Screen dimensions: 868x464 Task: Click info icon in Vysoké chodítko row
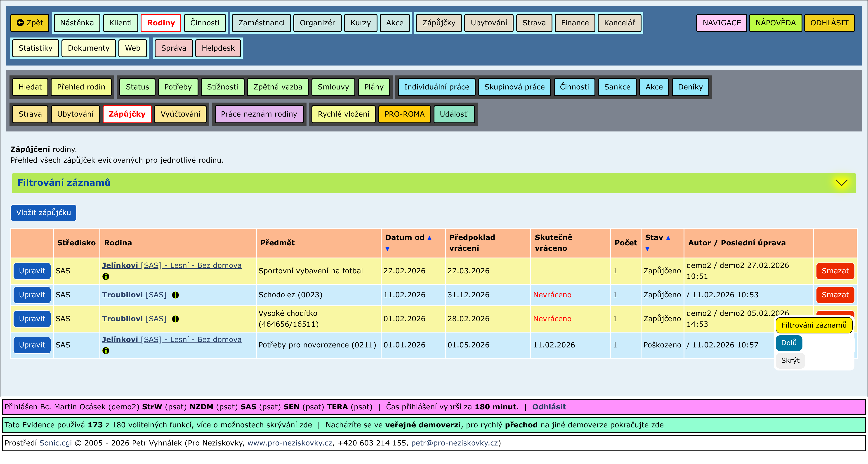pos(175,319)
